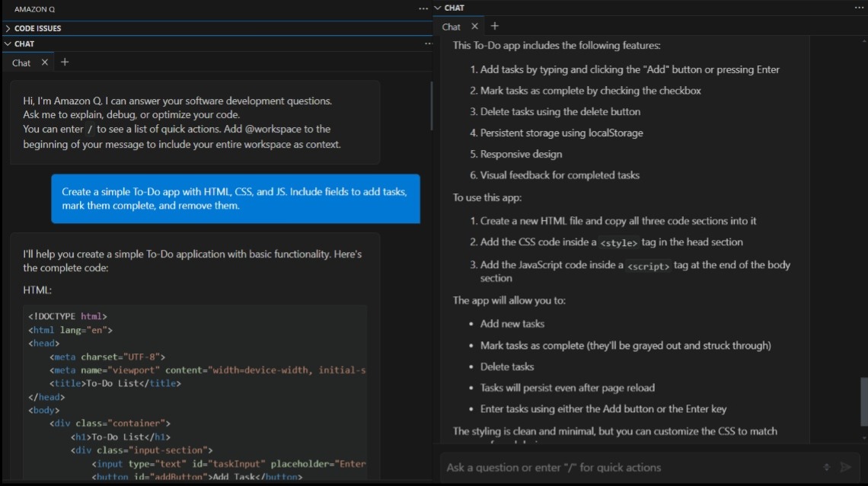The image size is (868, 486).
Task: Click the 'Responsive design' list item
Action: (521, 154)
